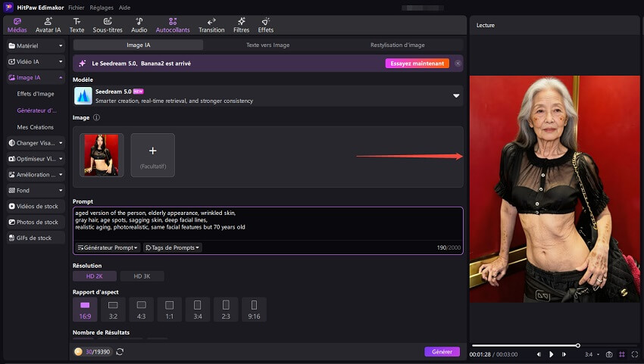Viewport: 644px width, 364px height.
Task: Choose 1:1 aspect ratio
Action: coord(169,310)
